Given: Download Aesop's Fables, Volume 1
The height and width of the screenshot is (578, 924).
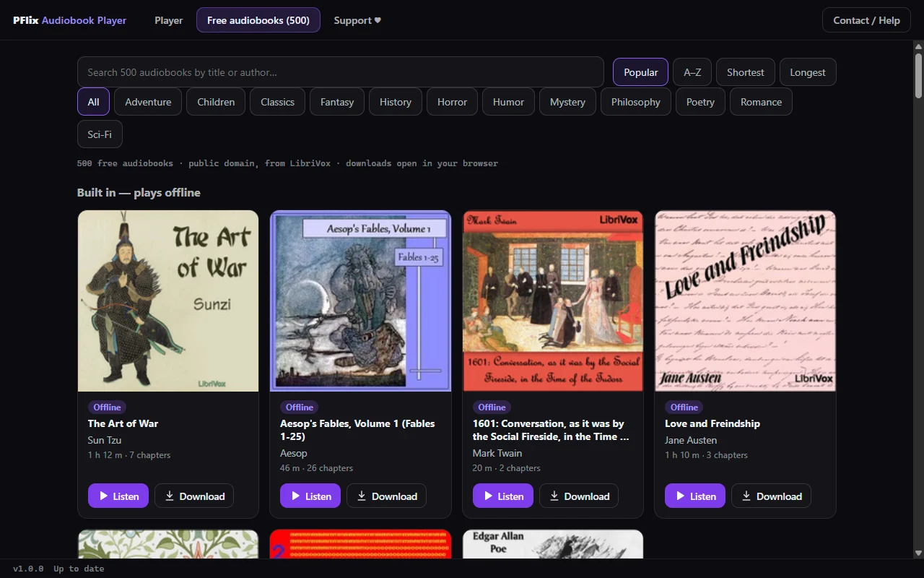Looking at the screenshot, I should coord(387,496).
